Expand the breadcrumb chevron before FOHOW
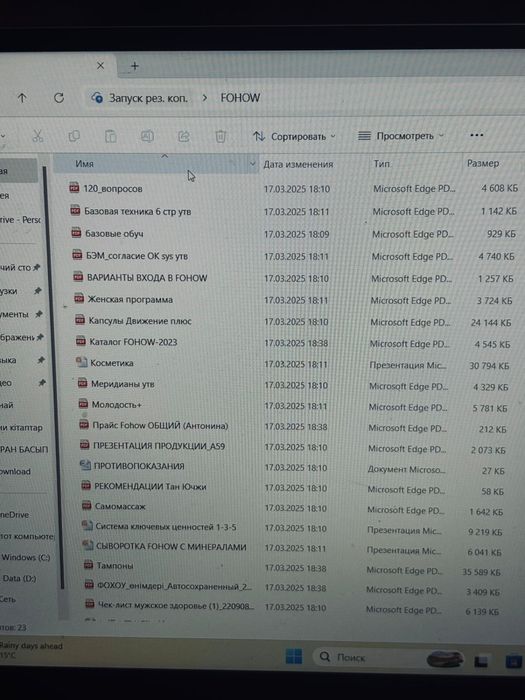The image size is (525, 700). click(204, 98)
